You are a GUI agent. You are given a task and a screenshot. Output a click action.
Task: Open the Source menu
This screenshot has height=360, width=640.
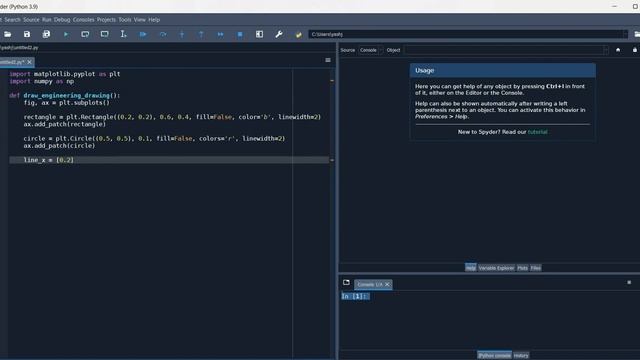pyautogui.click(x=31, y=20)
